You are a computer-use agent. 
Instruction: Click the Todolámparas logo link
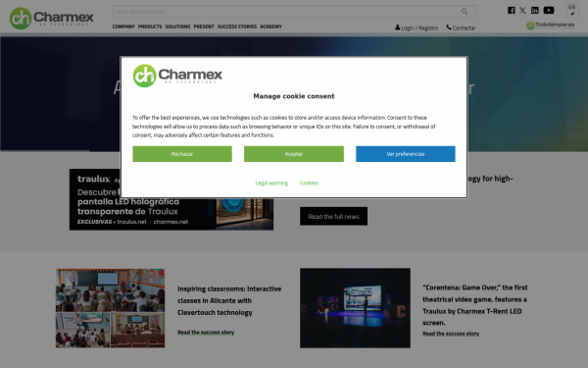coord(551,26)
